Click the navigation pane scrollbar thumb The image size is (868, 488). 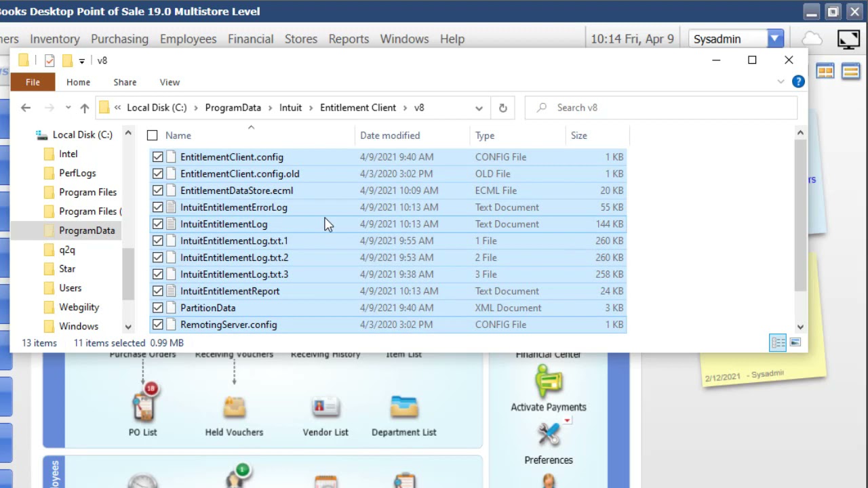click(128, 274)
